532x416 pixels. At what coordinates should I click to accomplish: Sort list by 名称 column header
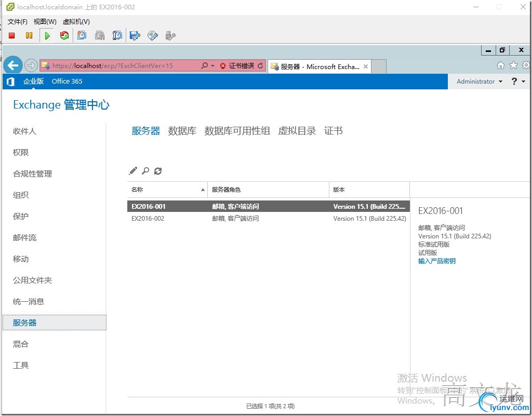click(x=167, y=190)
